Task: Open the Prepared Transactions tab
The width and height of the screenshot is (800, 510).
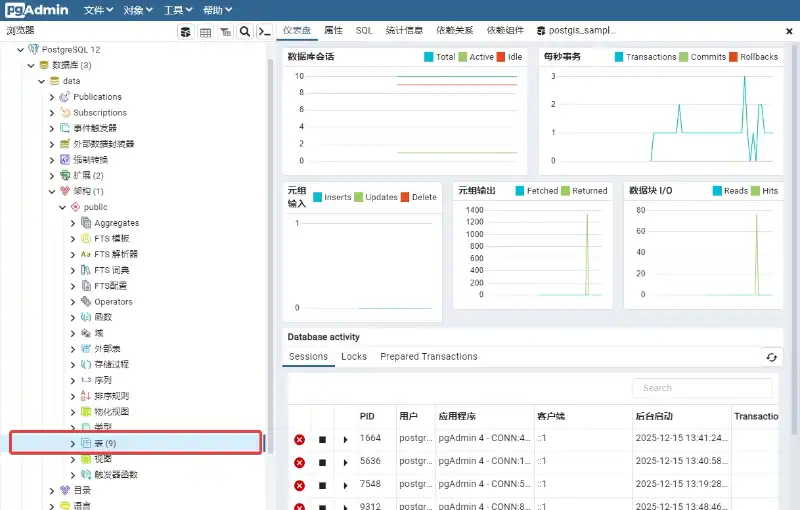Action: click(429, 356)
